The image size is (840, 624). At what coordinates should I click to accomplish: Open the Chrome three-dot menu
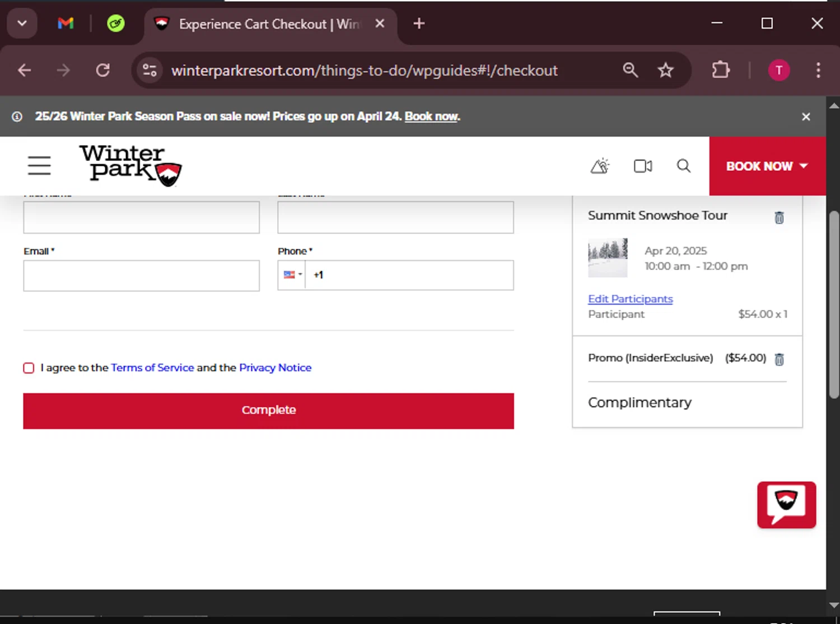pos(818,70)
